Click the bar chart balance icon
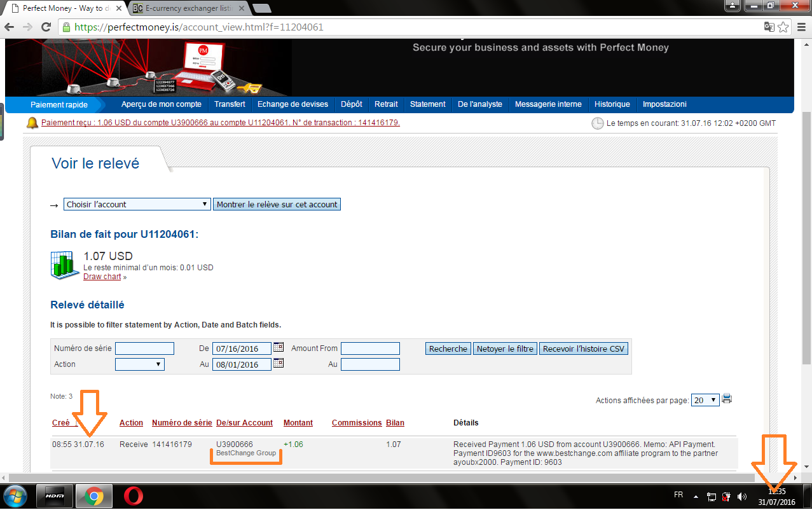This screenshot has width=812, height=510. pos(65,265)
